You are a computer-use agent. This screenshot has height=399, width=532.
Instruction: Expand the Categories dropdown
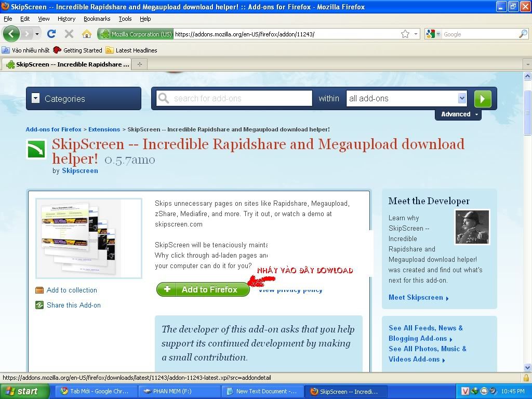tap(84, 98)
